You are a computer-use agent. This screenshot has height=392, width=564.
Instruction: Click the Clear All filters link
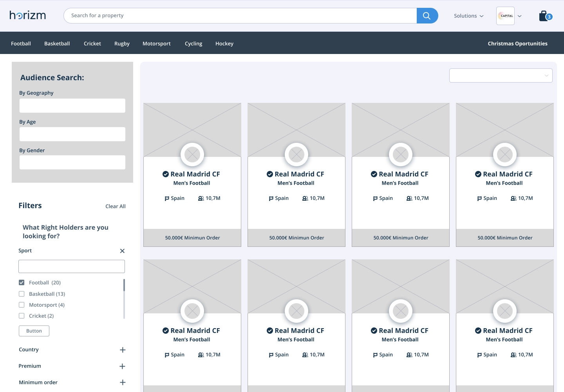pos(116,206)
